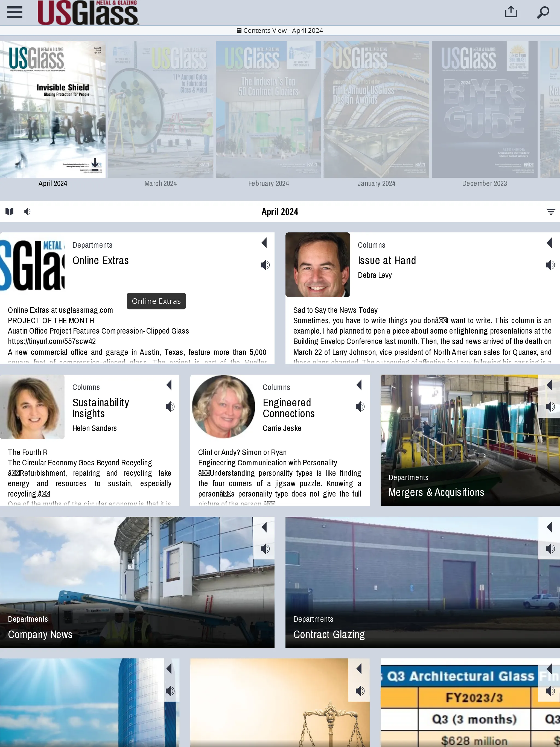The height and width of the screenshot is (747, 560).
Task: Select January 2024 cover thumbnail
Action: pyautogui.click(x=376, y=109)
